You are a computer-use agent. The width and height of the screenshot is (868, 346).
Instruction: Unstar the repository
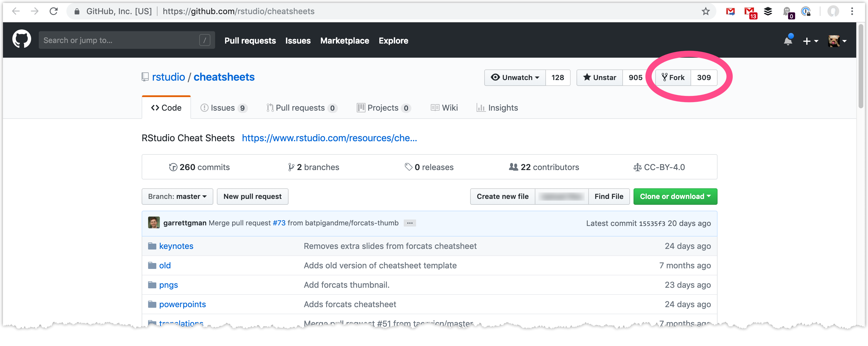[x=599, y=78]
